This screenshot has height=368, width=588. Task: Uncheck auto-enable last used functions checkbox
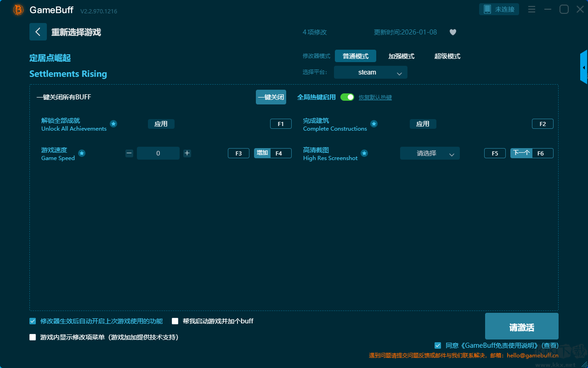coord(33,321)
